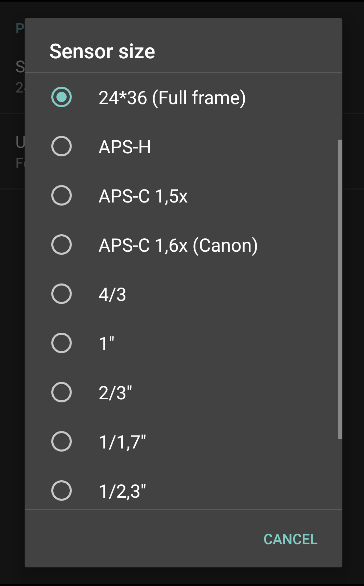Click the "APS-C 1,5x" text label
This screenshot has width=364, height=586.
tap(143, 196)
